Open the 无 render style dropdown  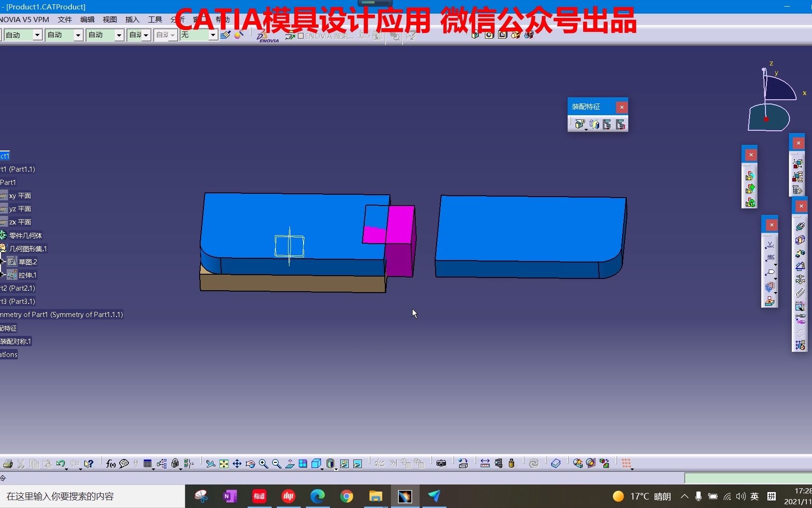point(212,35)
